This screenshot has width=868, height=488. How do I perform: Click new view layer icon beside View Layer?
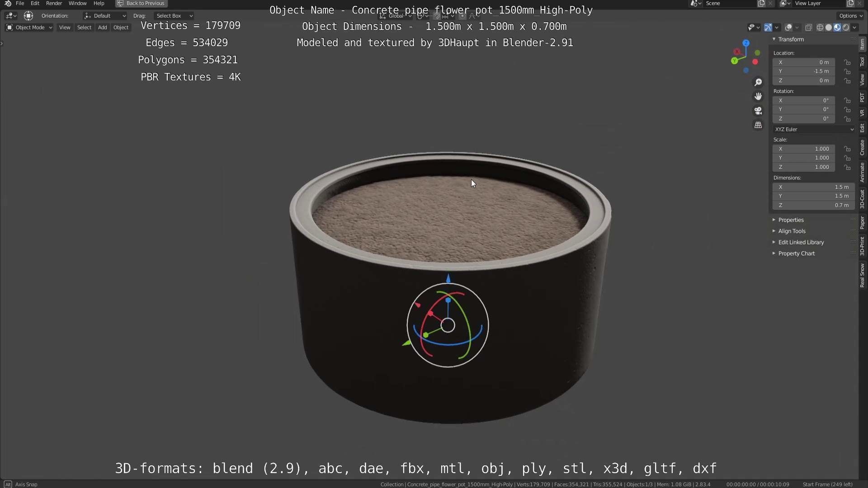click(850, 3)
